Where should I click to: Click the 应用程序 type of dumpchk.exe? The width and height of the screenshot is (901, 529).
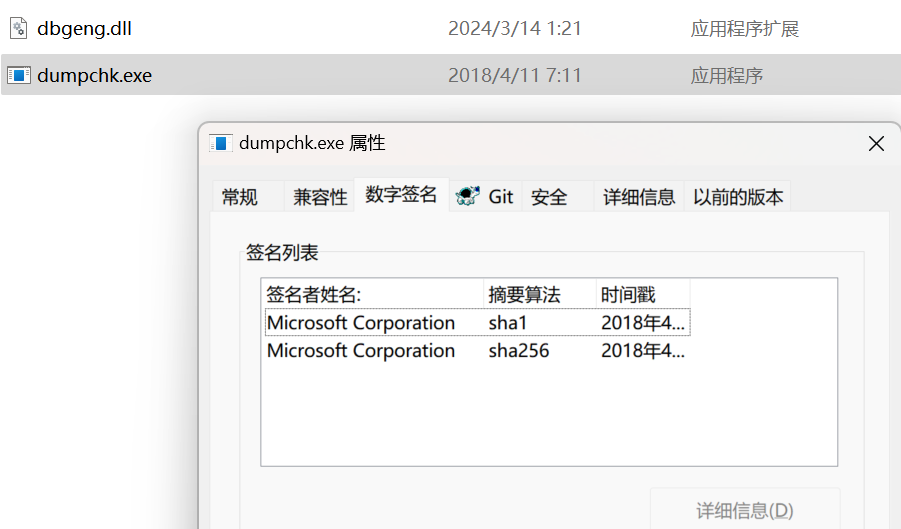pos(727,76)
